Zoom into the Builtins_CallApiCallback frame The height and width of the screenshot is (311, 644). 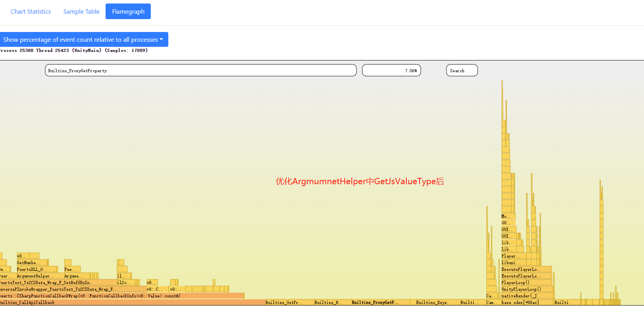pos(132,302)
